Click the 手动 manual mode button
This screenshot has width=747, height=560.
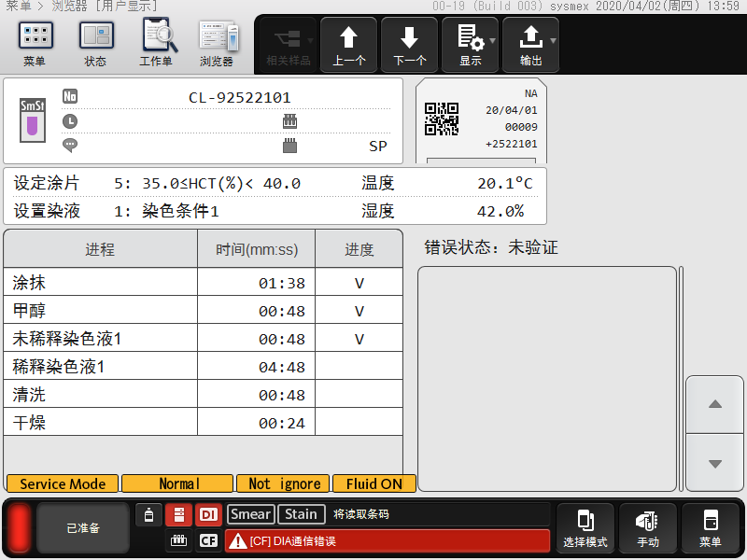648,528
